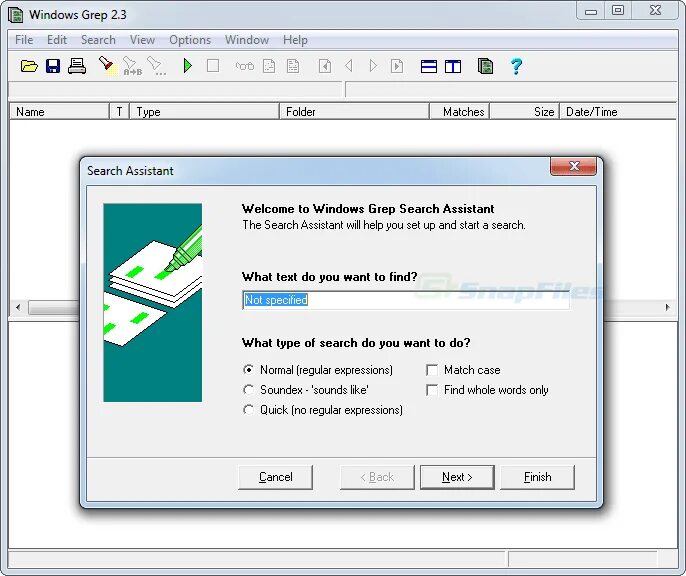Click the green Search Assistant icon
This screenshot has width=686, height=576.
[485, 66]
